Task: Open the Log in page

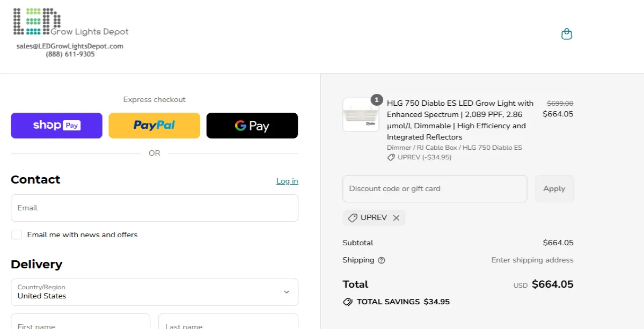Action: [x=287, y=181]
